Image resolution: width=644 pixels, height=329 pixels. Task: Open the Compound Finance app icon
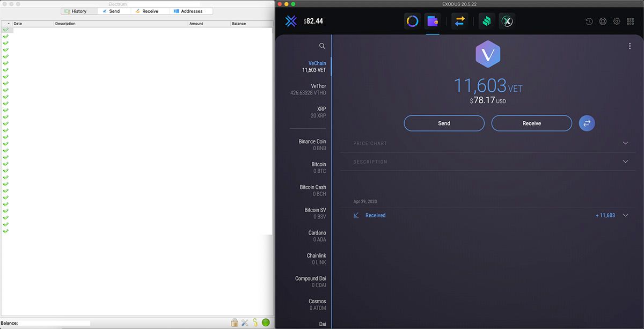[x=487, y=21]
